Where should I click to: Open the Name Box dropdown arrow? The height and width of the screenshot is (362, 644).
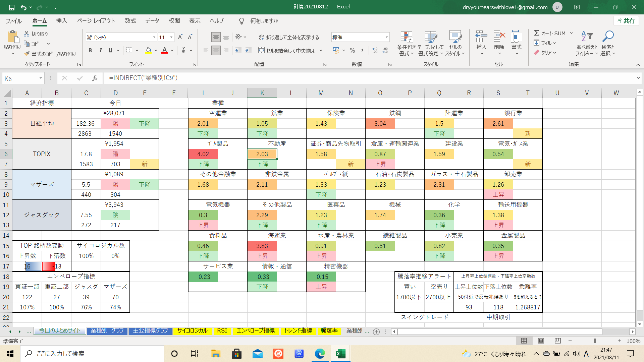41,78
